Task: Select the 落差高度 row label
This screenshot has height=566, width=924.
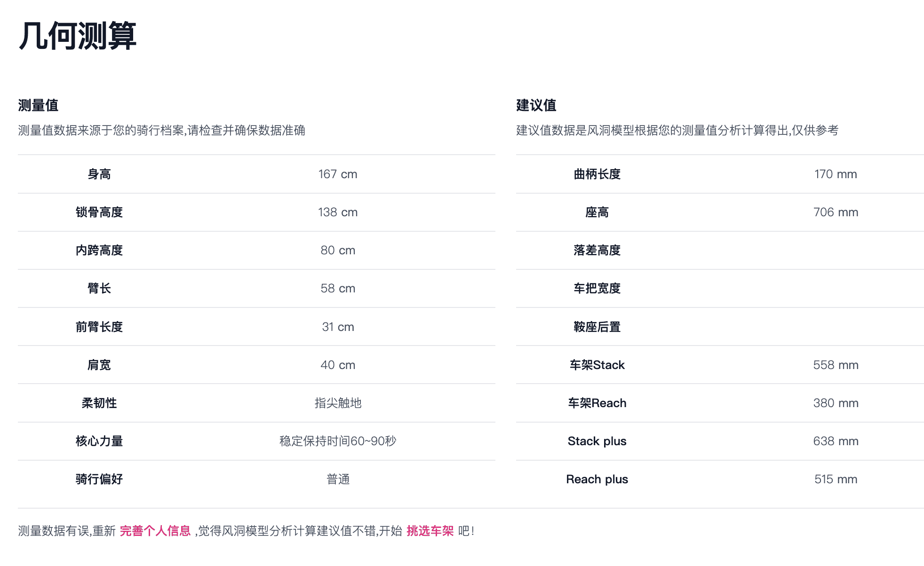Action: 597,251
